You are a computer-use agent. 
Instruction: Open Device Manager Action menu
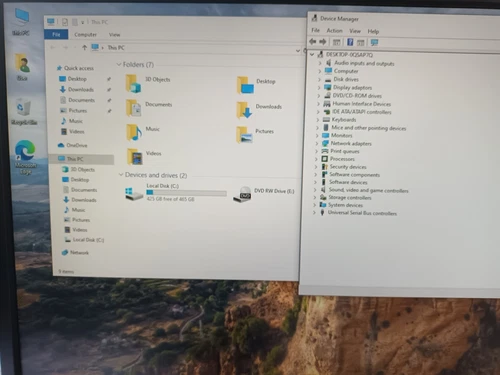click(x=334, y=31)
